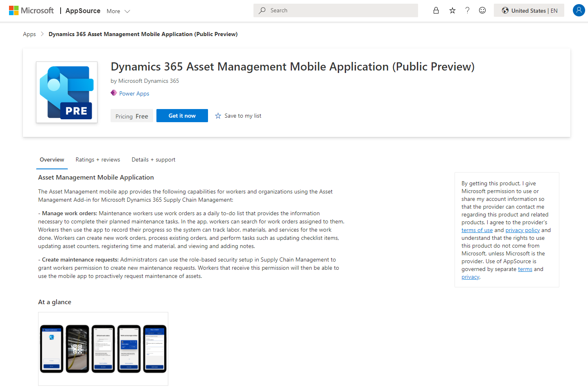Screen dimensions: 588x387
Task: Change region via United States | EN
Action: (x=529, y=11)
